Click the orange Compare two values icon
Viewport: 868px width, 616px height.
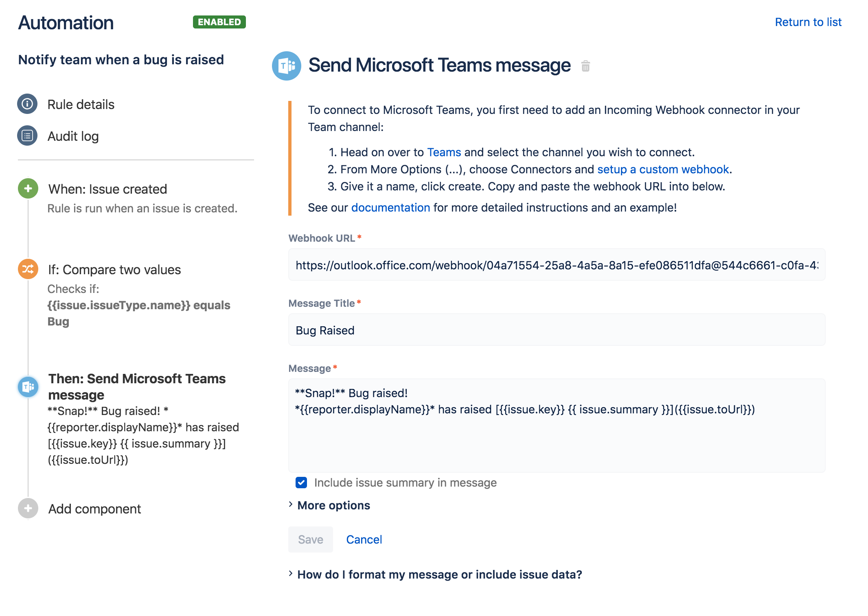coord(28,269)
